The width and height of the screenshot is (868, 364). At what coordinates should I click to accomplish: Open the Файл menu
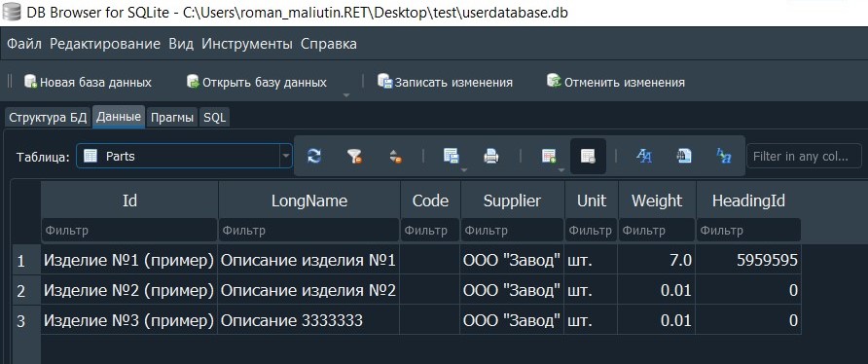(23, 44)
